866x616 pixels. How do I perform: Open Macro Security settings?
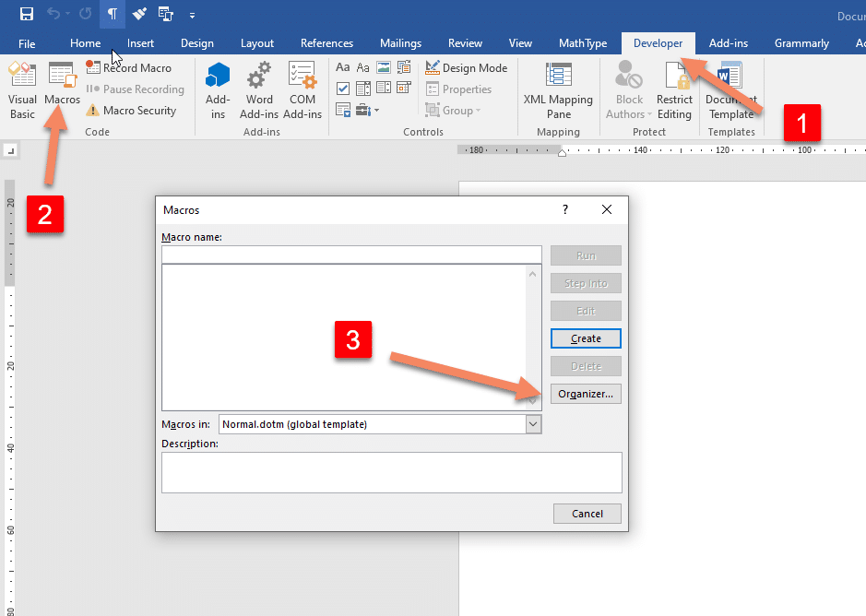(x=130, y=111)
